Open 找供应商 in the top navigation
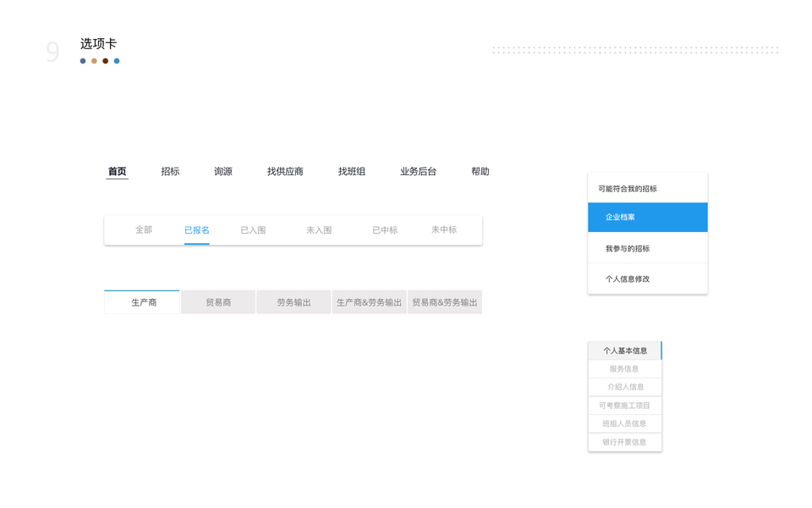This screenshot has width=812, height=508. click(285, 171)
